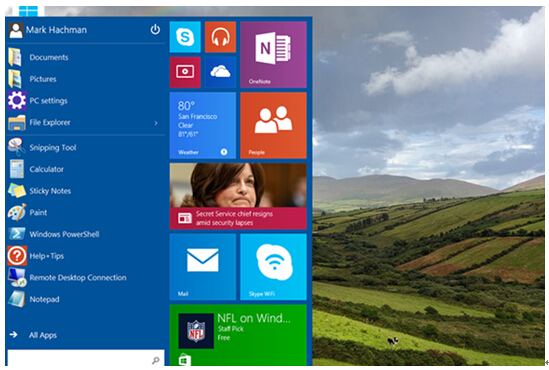
Task: Click the "81°/61°" forecast text
Action: pyautogui.click(x=188, y=134)
